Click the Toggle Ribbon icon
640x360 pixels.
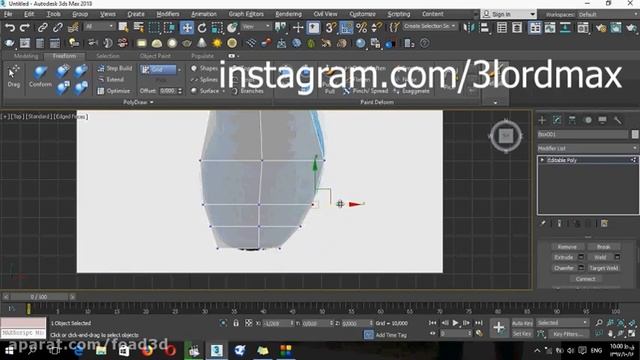(x=535, y=28)
